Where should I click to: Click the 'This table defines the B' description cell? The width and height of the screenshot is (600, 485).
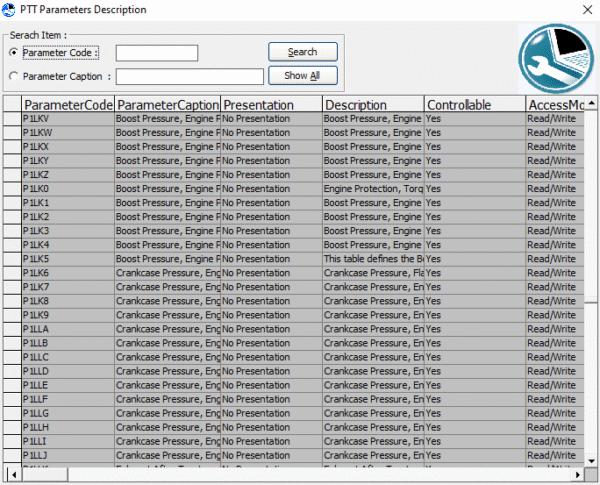click(x=373, y=259)
